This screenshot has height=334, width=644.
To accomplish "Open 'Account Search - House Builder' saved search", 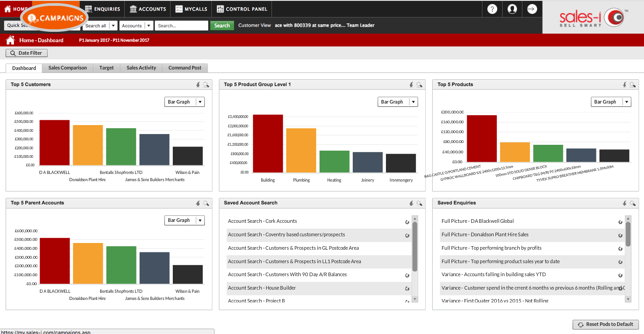I will tap(262, 288).
